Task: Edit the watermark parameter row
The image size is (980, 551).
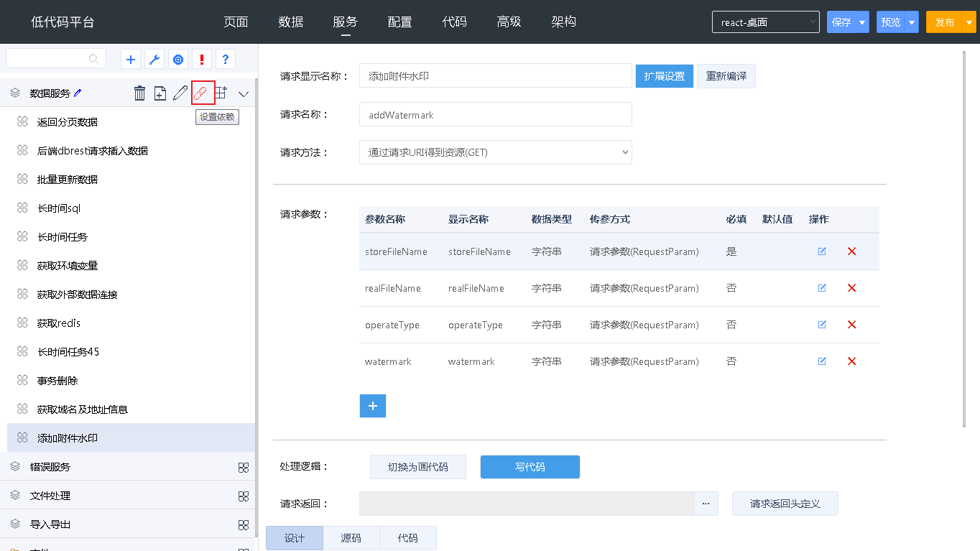Action: [x=822, y=361]
